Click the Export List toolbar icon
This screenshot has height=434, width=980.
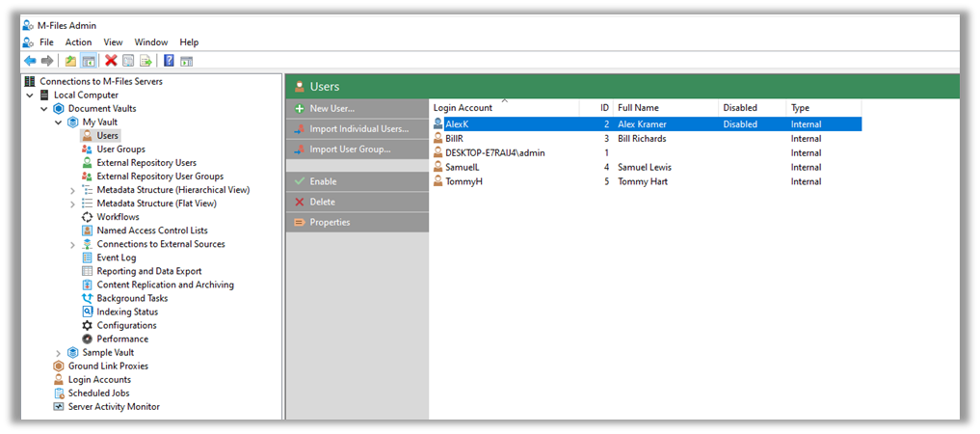coord(146,61)
